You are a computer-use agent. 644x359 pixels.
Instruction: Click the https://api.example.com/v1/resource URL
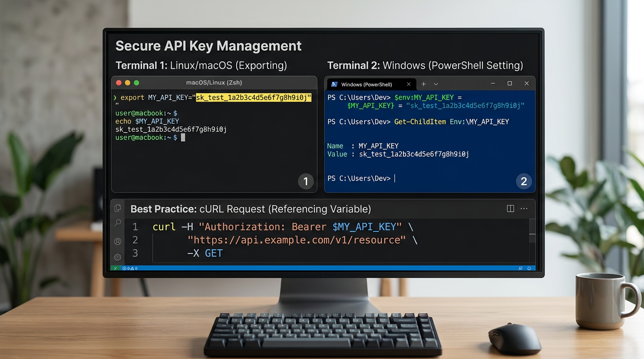[x=297, y=240]
